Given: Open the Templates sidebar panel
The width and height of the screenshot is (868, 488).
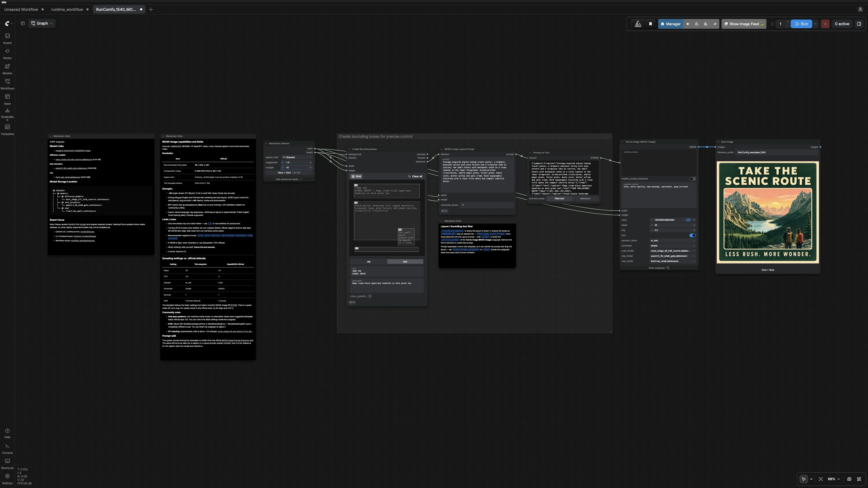Looking at the screenshot, I should [x=7, y=130].
